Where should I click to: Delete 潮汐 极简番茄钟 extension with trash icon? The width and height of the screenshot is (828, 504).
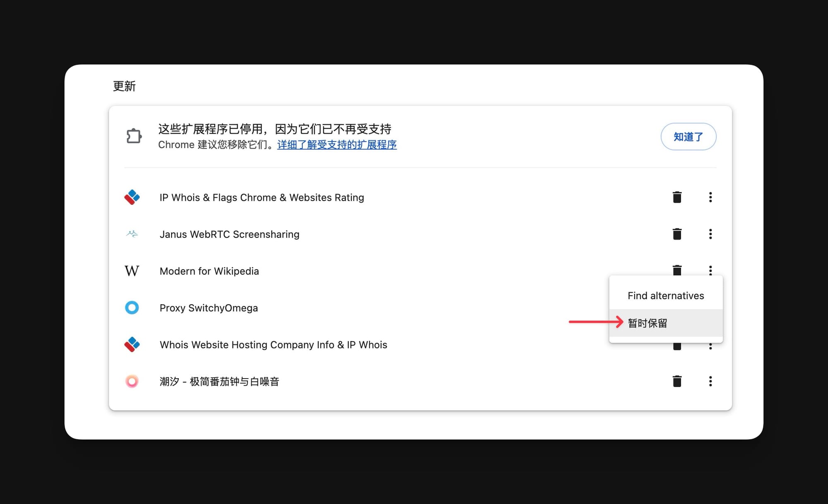(x=677, y=381)
